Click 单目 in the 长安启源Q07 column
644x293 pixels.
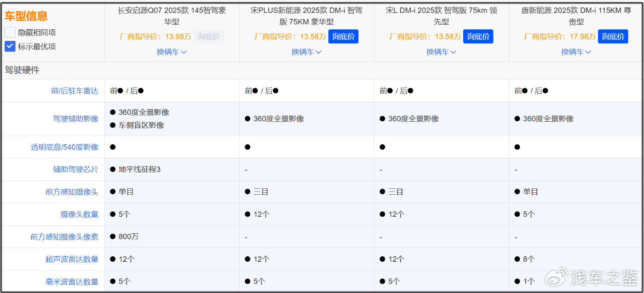click(126, 192)
